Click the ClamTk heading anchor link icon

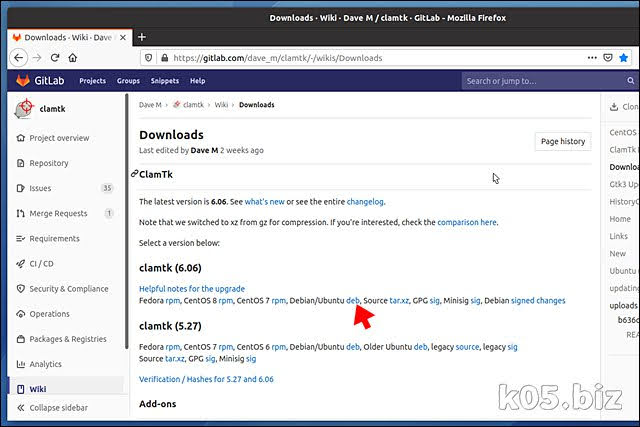tap(134, 174)
